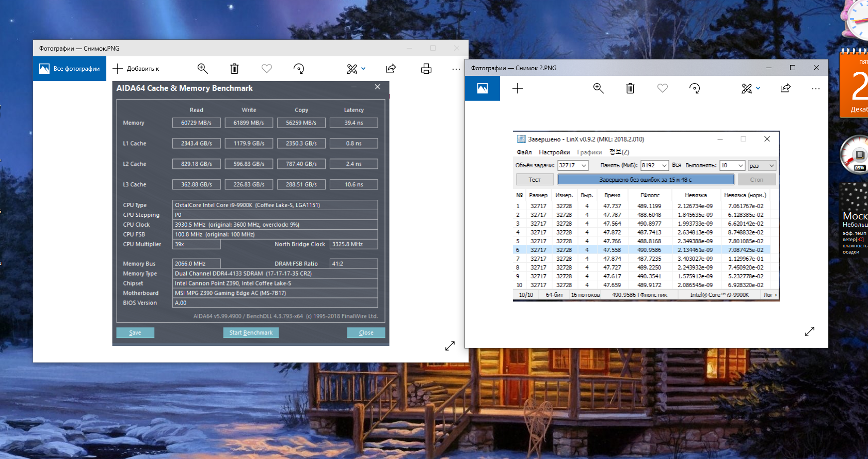Click Добавить к in the Снимок.PNG window
This screenshot has width=868, height=459.
136,69
